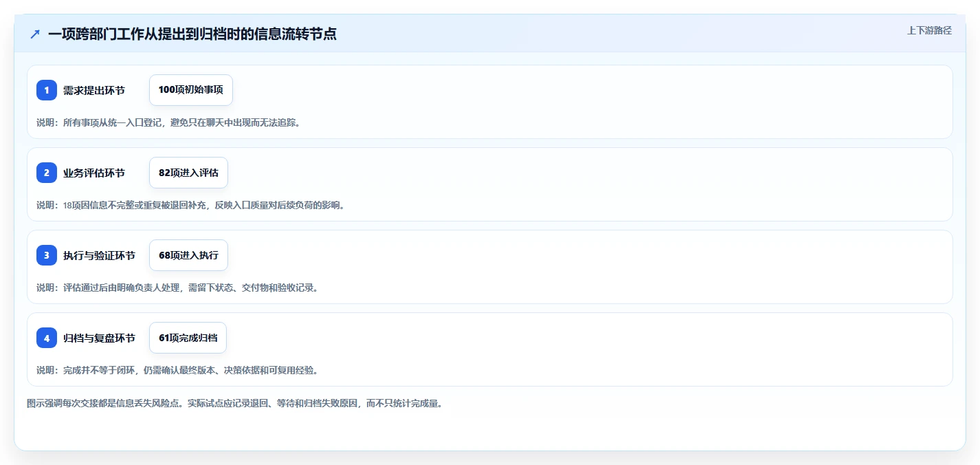Click the 归档与复盘环节 heading

coord(99,338)
